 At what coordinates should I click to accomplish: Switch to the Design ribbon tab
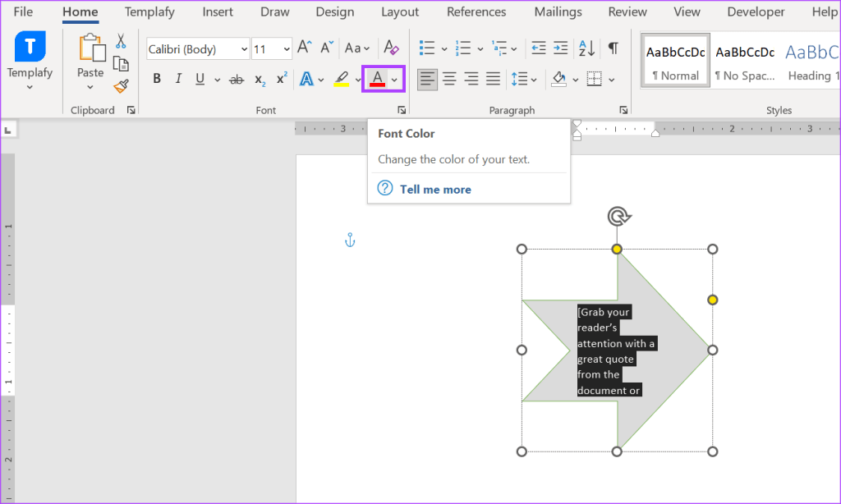tap(335, 11)
